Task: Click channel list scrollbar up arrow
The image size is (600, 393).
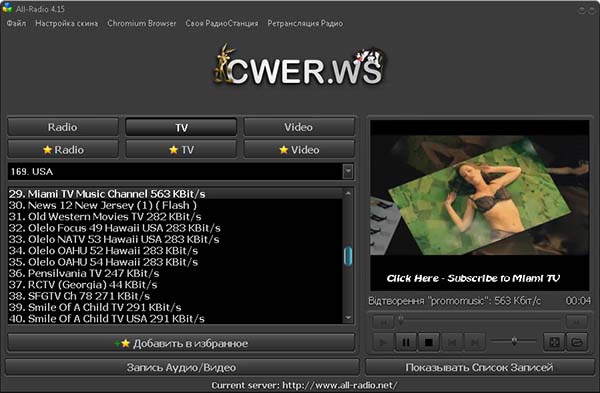Action: [x=348, y=193]
